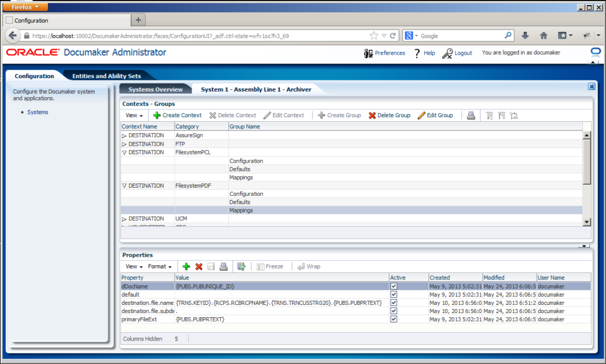The image size is (606, 364).
Task: Open the Entities and Ability Sets tab
Action: tap(109, 76)
